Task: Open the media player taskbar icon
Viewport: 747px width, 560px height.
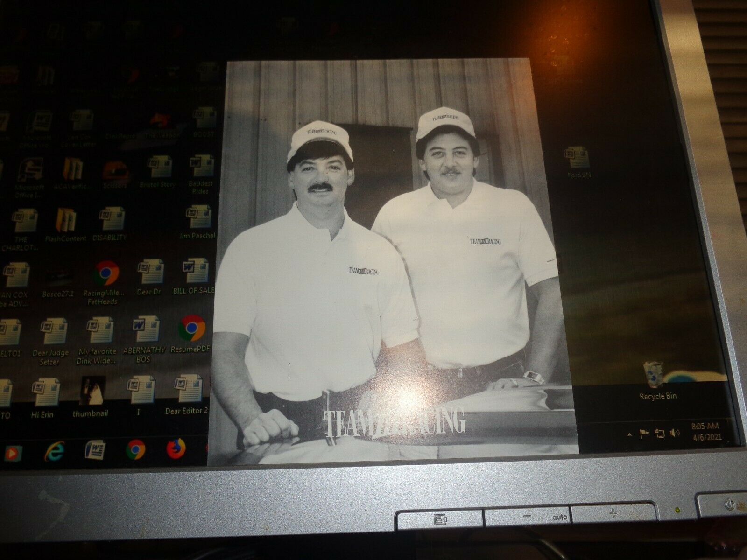Action: pyautogui.click(x=13, y=453)
